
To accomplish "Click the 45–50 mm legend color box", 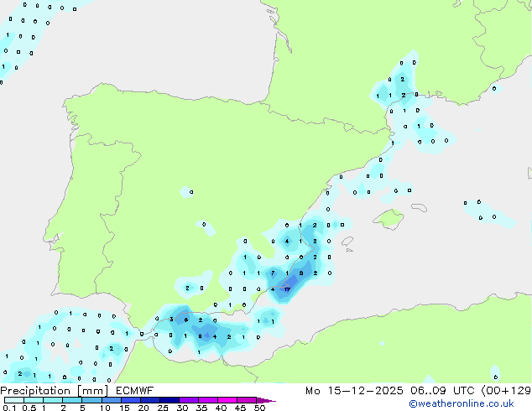I will tap(247, 400).
